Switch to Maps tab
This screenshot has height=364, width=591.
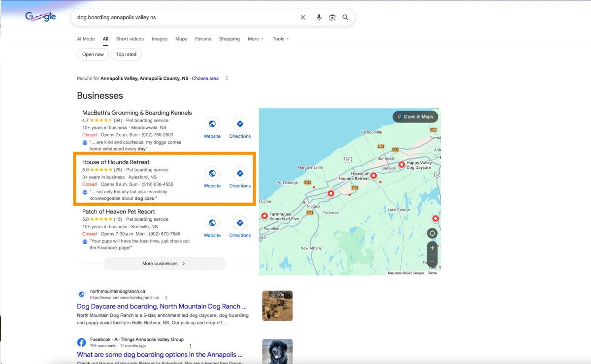click(181, 39)
